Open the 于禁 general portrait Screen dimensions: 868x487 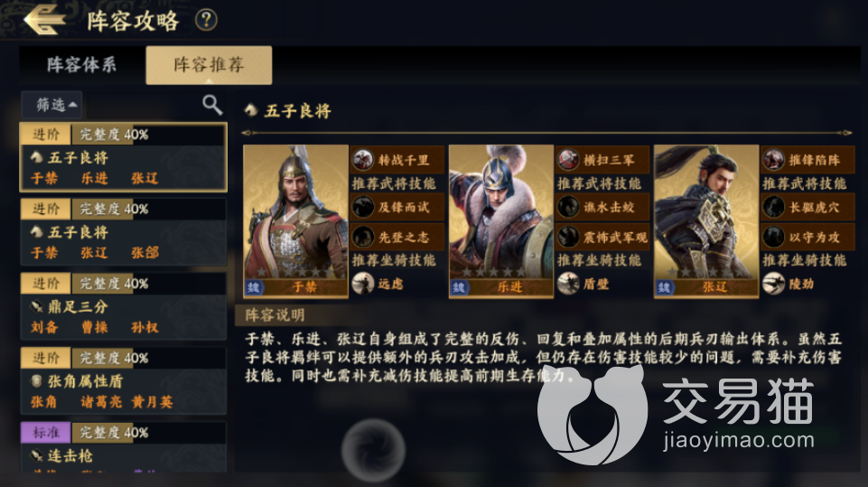click(295, 221)
